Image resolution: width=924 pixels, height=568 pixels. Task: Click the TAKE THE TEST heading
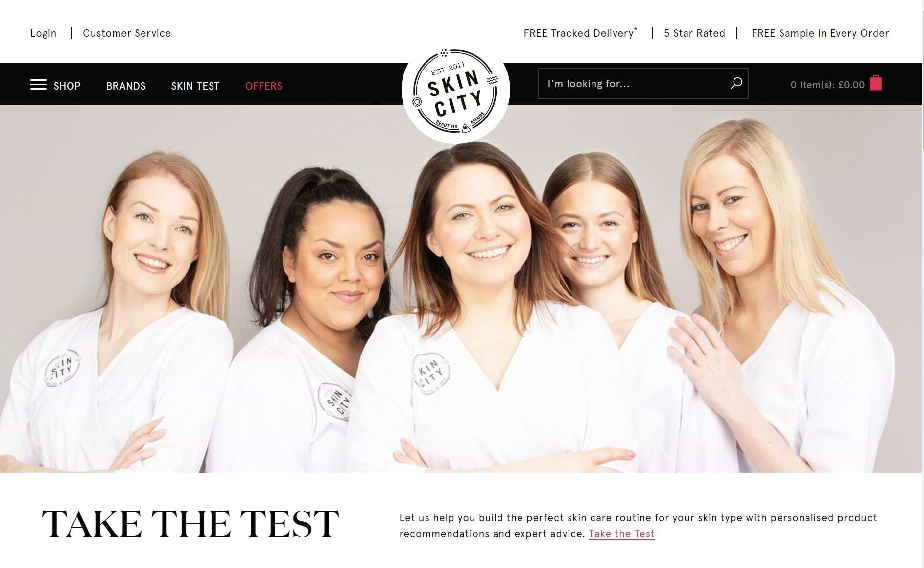[x=190, y=524]
